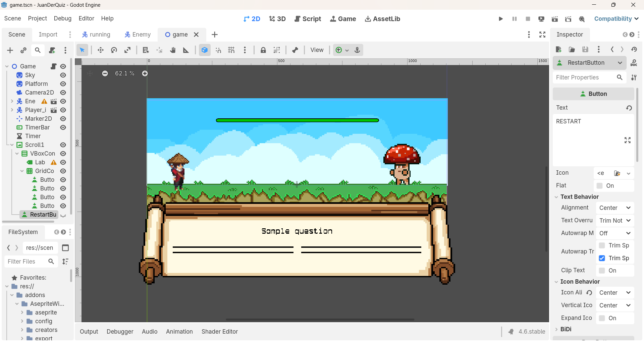Screen dimensions: 644x342
Task: Open the Alignment dropdown
Action: [615, 208]
